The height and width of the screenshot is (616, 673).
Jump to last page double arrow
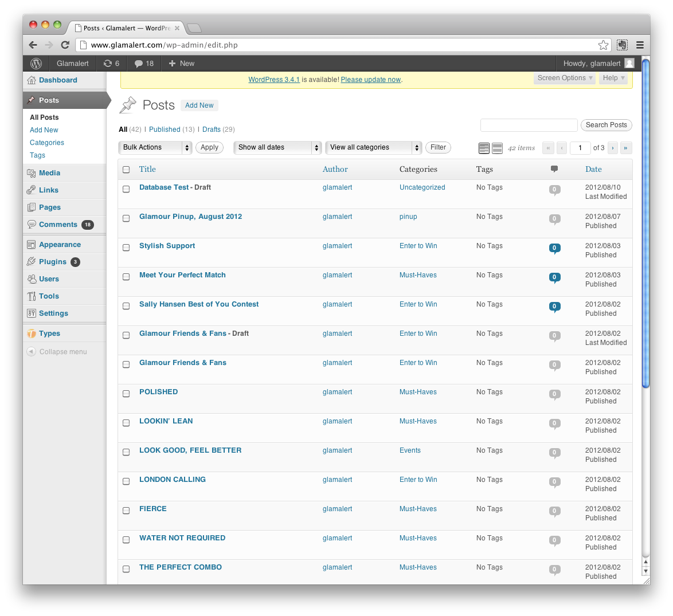(x=625, y=148)
